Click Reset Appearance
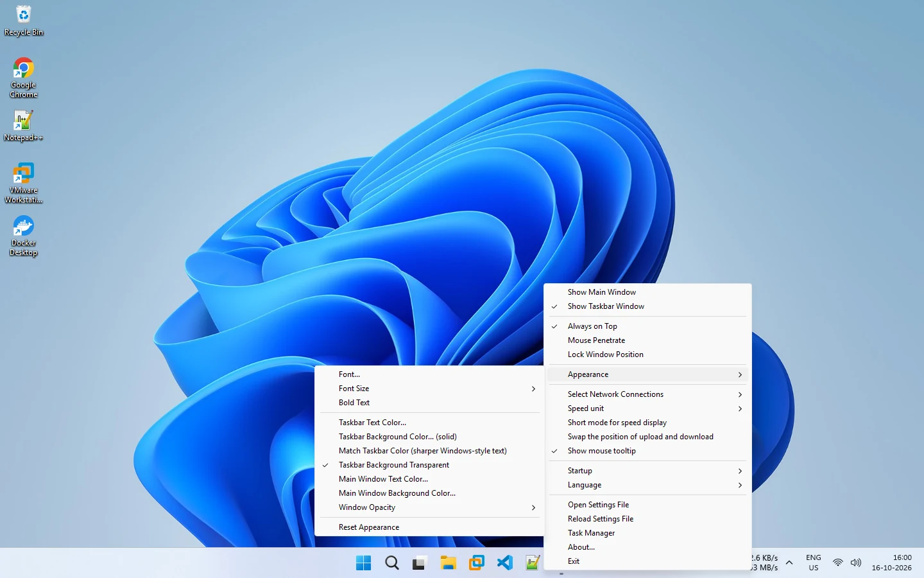Screen dimensions: 924x578 tap(429, 527)
